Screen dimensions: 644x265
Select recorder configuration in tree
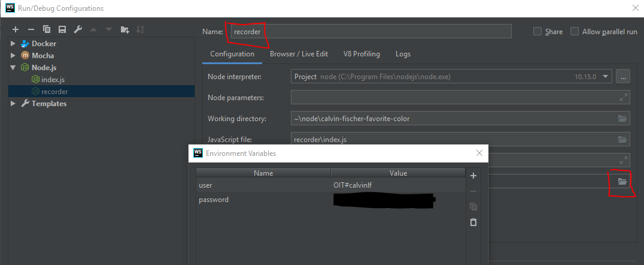54,91
